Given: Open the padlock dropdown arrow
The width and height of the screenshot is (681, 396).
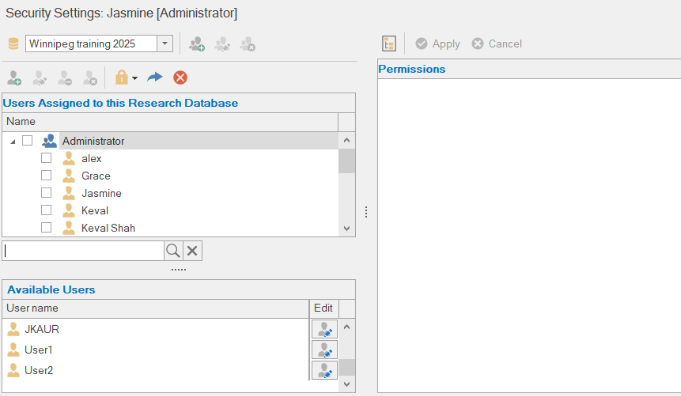Looking at the screenshot, I should pyautogui.click(x=135, y=78).
